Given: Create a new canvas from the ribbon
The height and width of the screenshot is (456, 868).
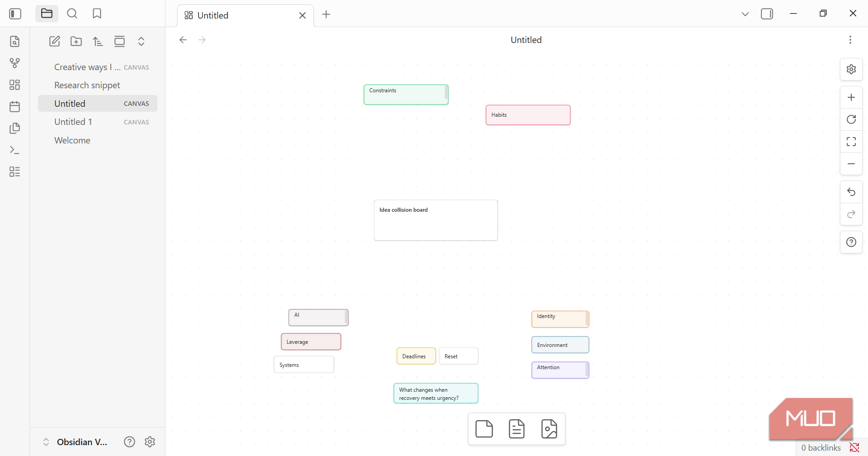Looking at the screenshot, I should (x=14, y=85).
